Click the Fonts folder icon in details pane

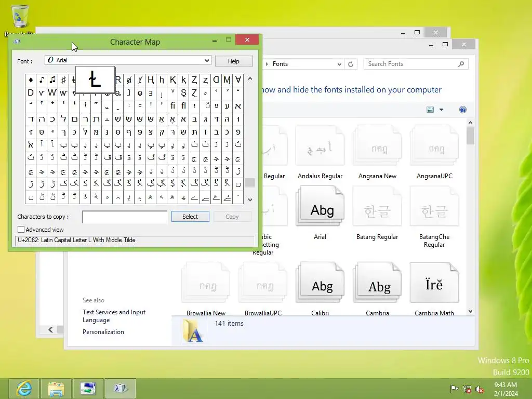[193, 330]
